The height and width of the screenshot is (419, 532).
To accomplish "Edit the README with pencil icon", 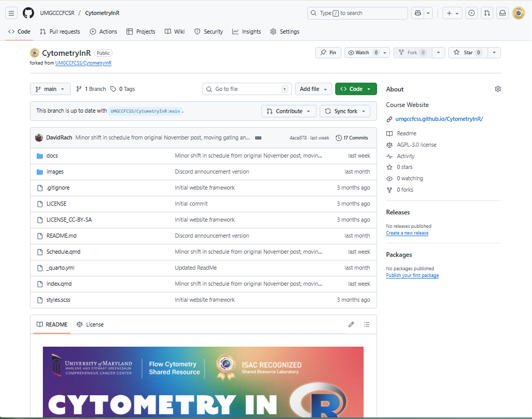I will (x=351, y=324).
